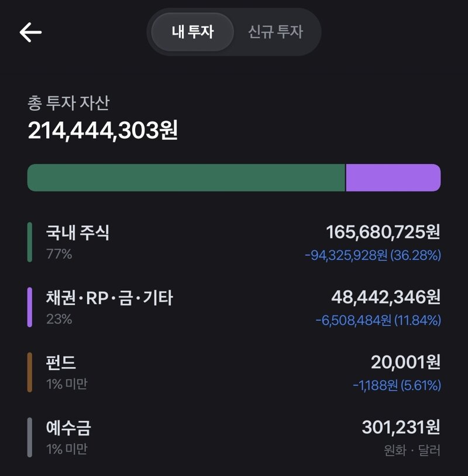Click the -94,325,928원 (36.28%) loss figure

click(x=373, y=255)
